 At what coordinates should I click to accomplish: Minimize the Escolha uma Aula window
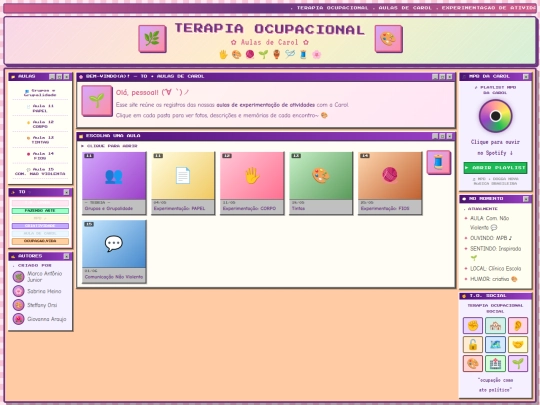pyautogui.click(x=435, y=136)
